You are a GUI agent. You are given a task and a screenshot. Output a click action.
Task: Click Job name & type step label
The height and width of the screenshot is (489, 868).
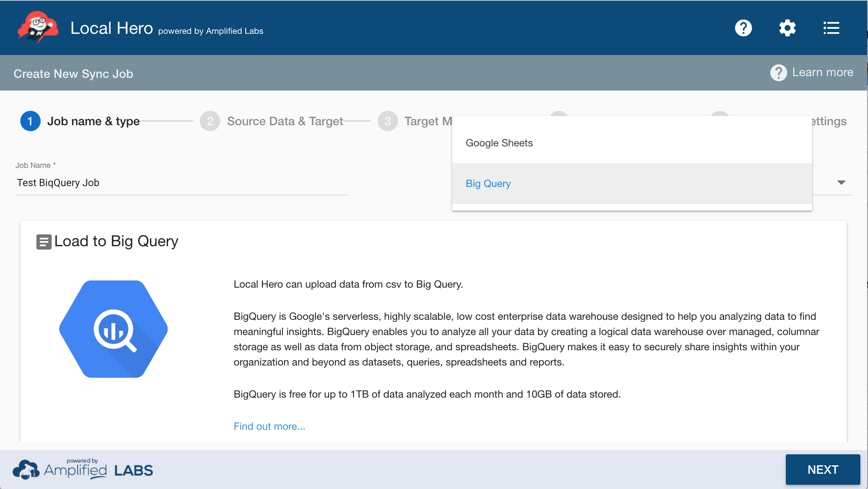(x=93, y=121)
